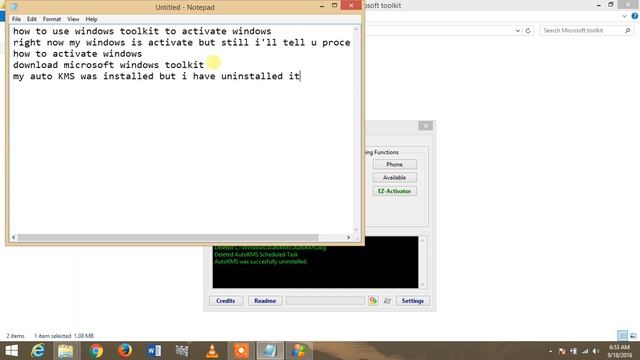Image resolution: width=640 pixels, height=360 pixels.
Task: Open Firefox from the taskbar
Action: (x=125, y=351)
